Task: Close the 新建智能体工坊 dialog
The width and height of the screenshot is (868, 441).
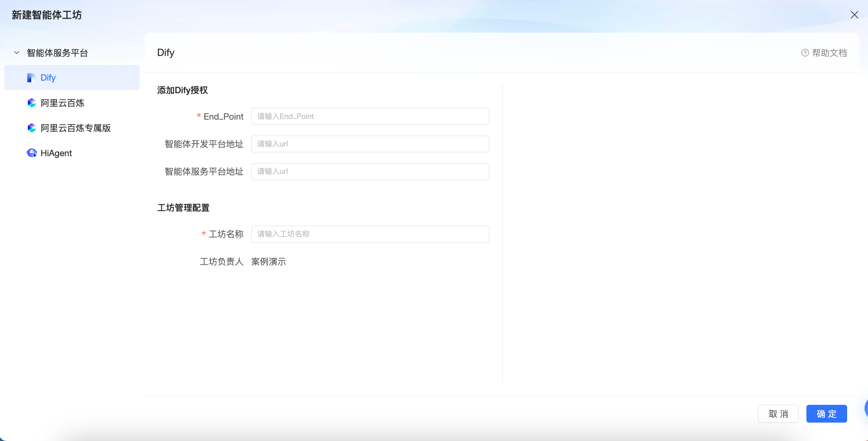Action: point(854,15)
